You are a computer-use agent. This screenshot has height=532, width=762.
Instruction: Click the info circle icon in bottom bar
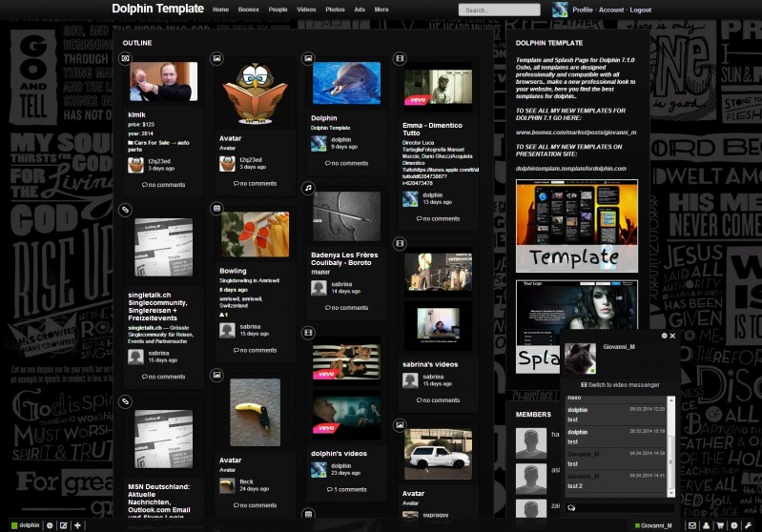pyautogui.click(x=733, y=525)
